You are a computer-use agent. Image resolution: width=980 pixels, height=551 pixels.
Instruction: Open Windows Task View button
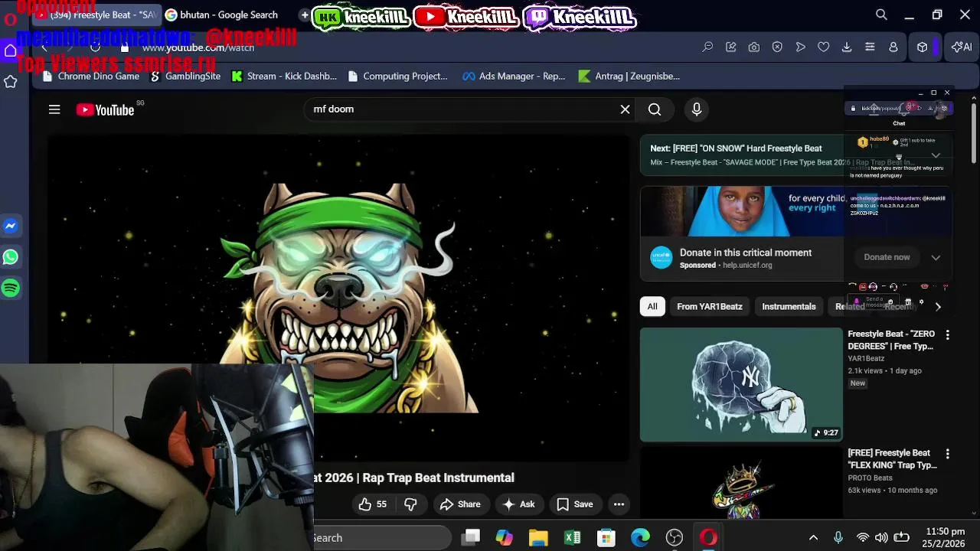[471, 538]
